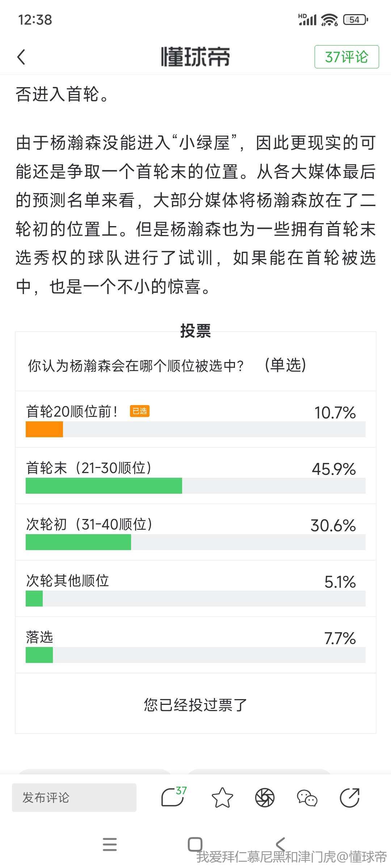Tap the star favorite icon

click(222, 797)
